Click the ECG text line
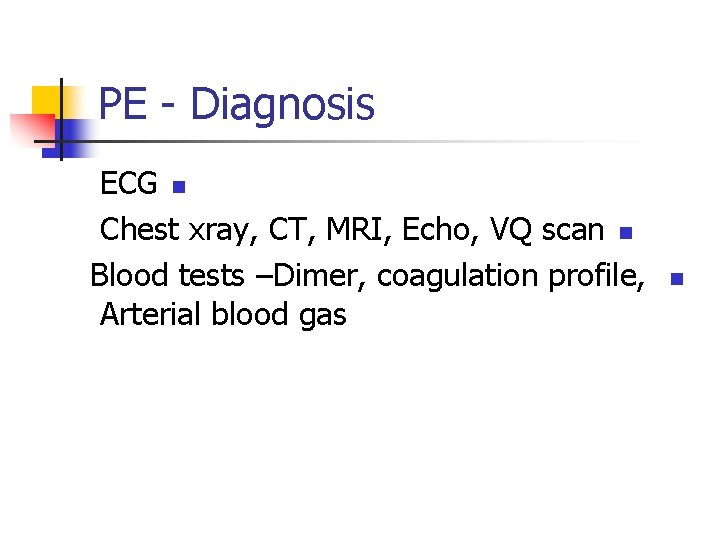 click(129, 184)
